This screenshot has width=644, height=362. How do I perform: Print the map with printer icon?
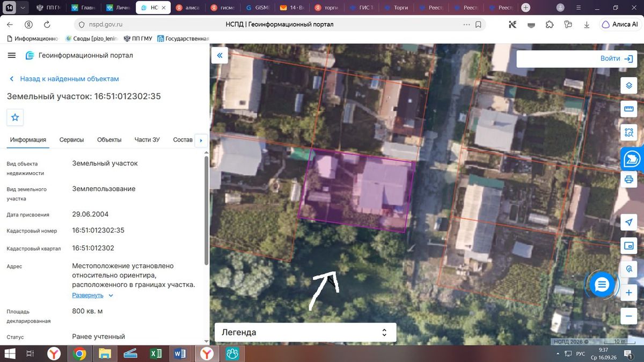pyautogui.click(x=629, y=179)
